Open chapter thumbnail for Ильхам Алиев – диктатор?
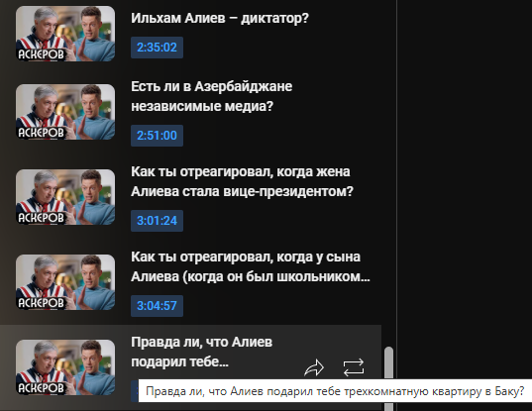The image size is (532, 411). click(65, 34)
